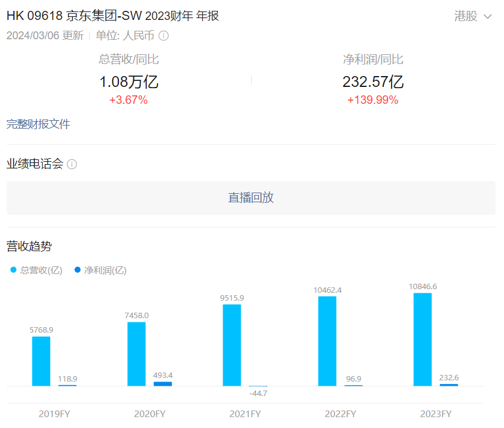Click the 净利润/同比 label
504x428 pixels.
pyautogui.click(x=373, y=60)
